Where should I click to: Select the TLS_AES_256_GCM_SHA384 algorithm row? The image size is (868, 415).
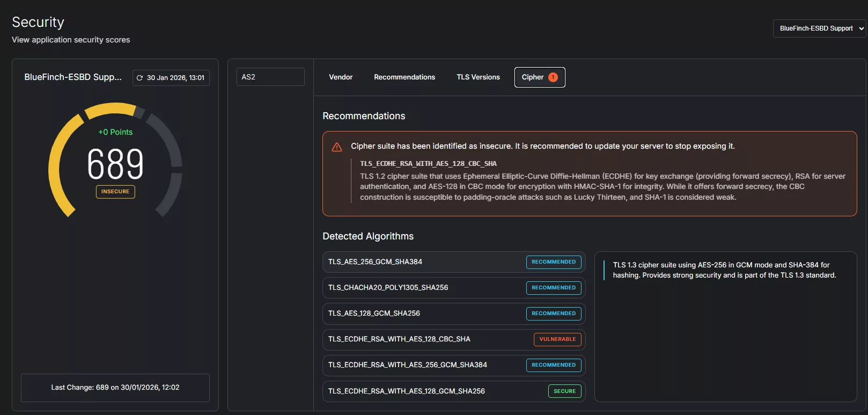click(x=454, y=262)
